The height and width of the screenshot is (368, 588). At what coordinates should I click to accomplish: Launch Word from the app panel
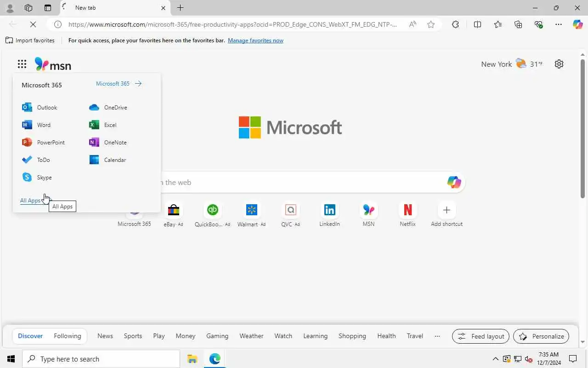pos(36,125)
